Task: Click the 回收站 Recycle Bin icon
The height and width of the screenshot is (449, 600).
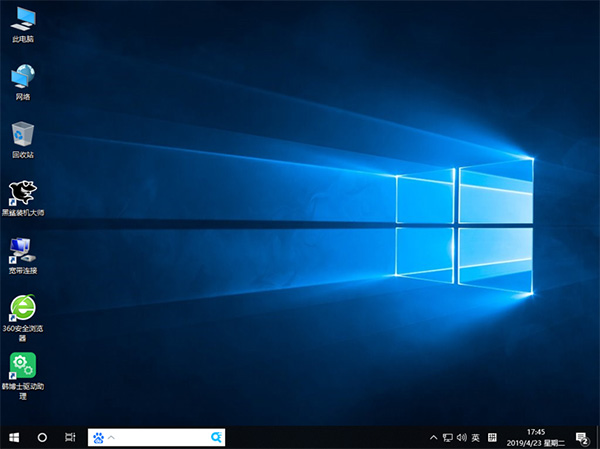Action: click(21, 136)
